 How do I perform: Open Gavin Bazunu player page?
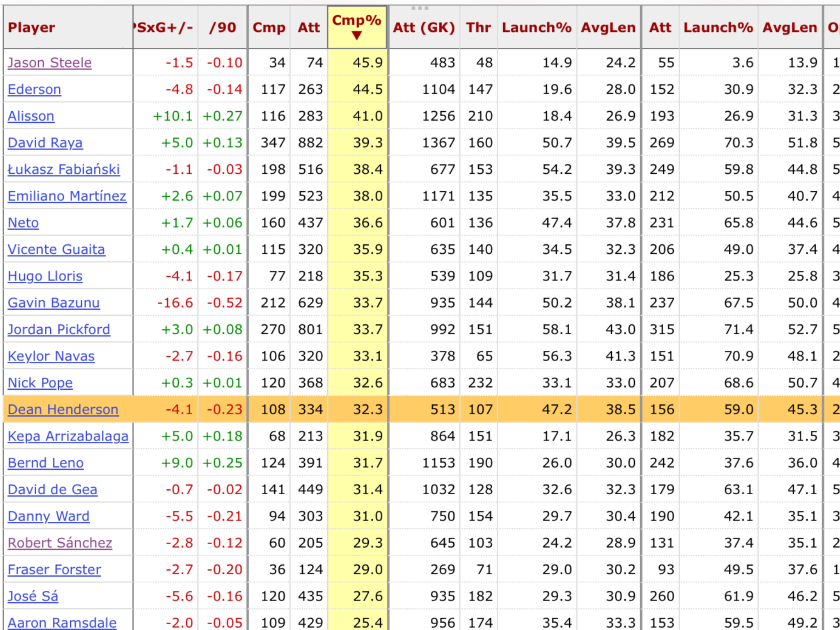pyautogui.click(x=54, y=303)
